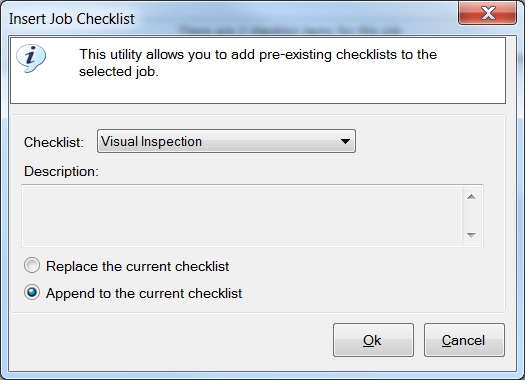Viewport: 525px width, 380px height.
Task: Confirm with the Ok button
Action: pos(373,340)
